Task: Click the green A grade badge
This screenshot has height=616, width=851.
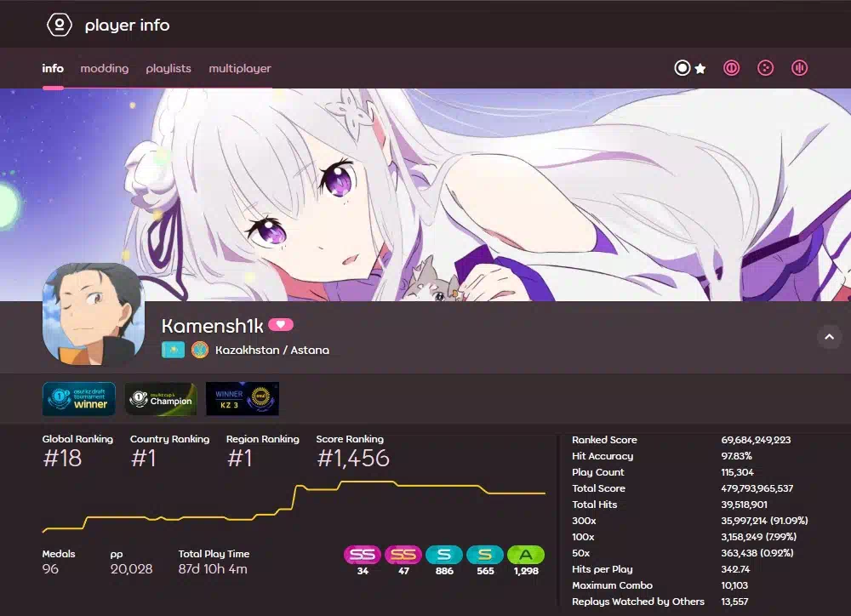Action: 525,555
